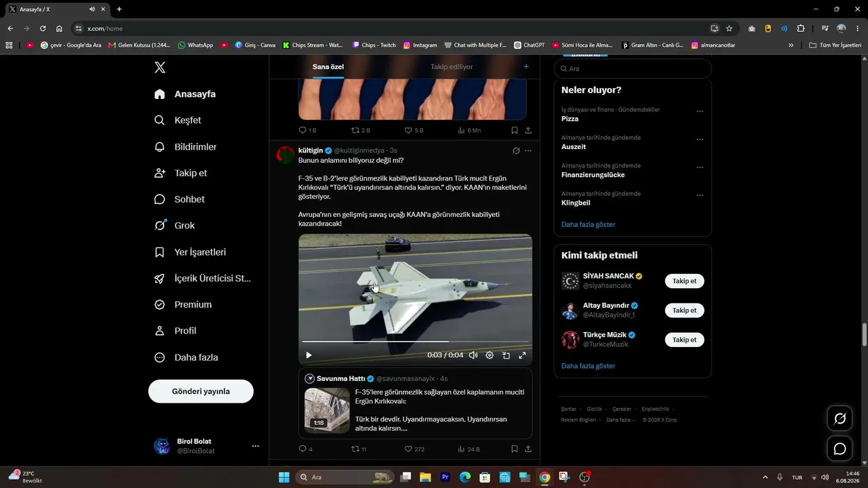Enter fullscreen for the video
Viewport: 868px width, 488px height.
522,355
